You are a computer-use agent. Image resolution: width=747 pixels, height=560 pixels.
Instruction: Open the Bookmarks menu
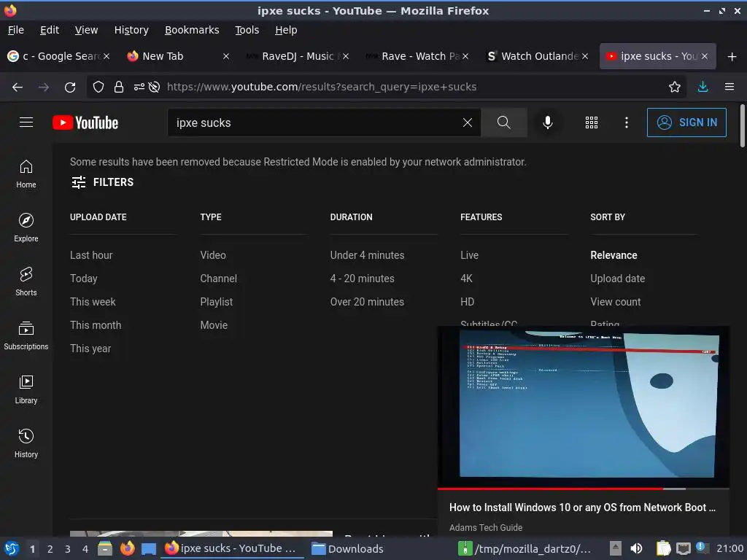tap(192, 30)
